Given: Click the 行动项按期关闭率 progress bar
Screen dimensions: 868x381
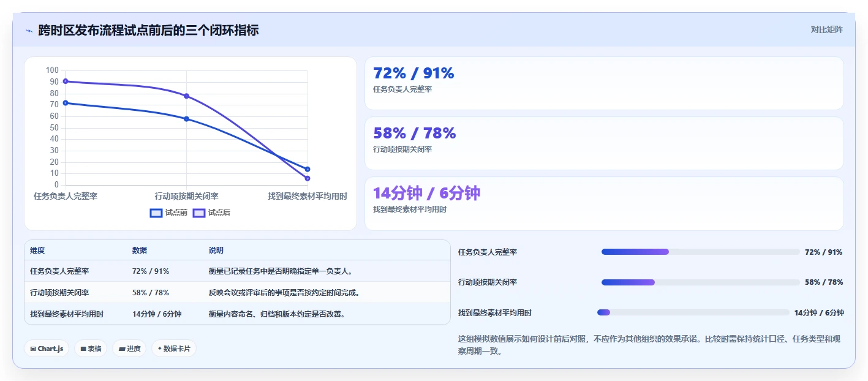Looking at the screenshot, I should (x=701, y=282).
